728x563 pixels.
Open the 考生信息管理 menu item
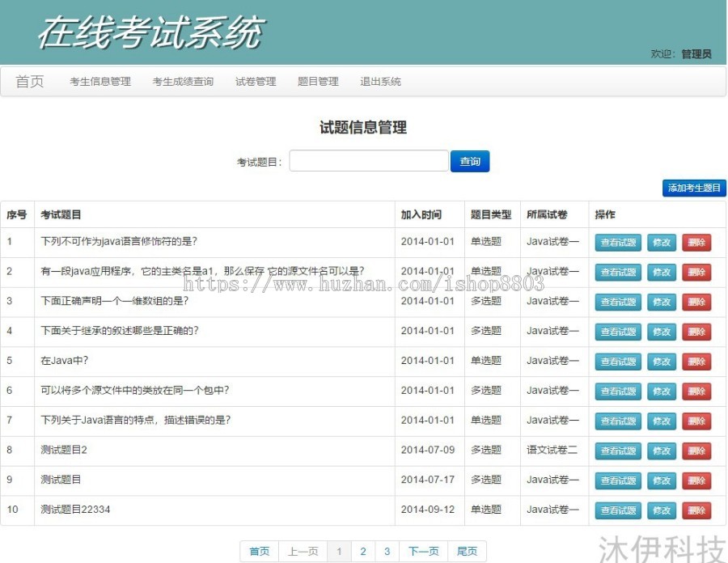coord(99,81)
